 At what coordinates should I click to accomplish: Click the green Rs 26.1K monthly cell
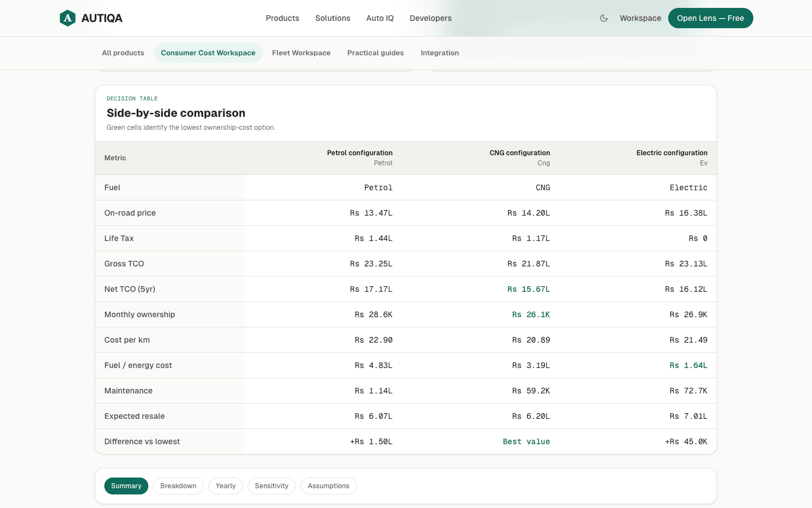[x=531, y=314]
